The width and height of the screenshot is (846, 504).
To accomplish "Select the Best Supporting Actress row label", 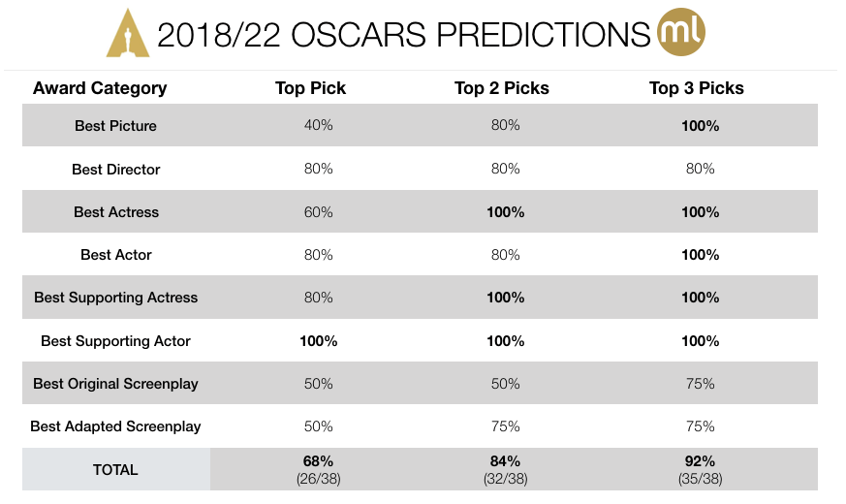I will point(115,298).
